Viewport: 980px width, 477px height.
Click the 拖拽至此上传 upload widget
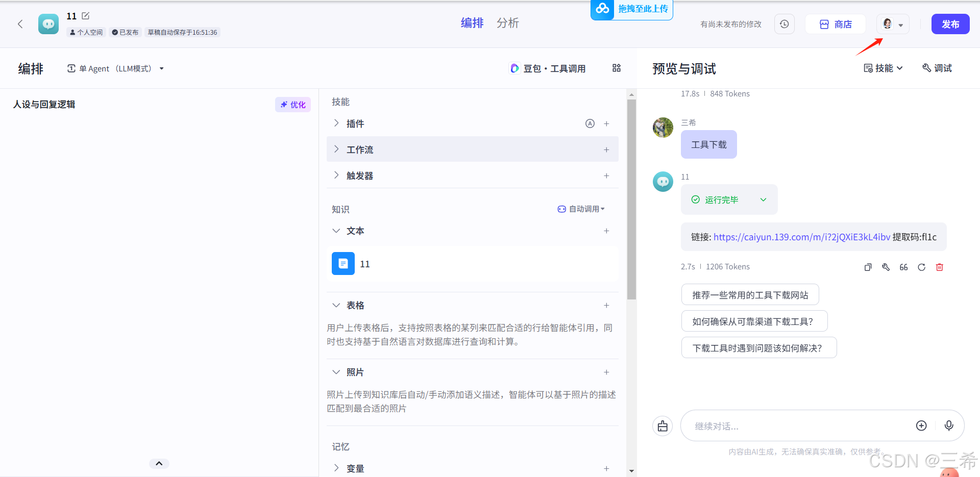[x=632, y=9]
